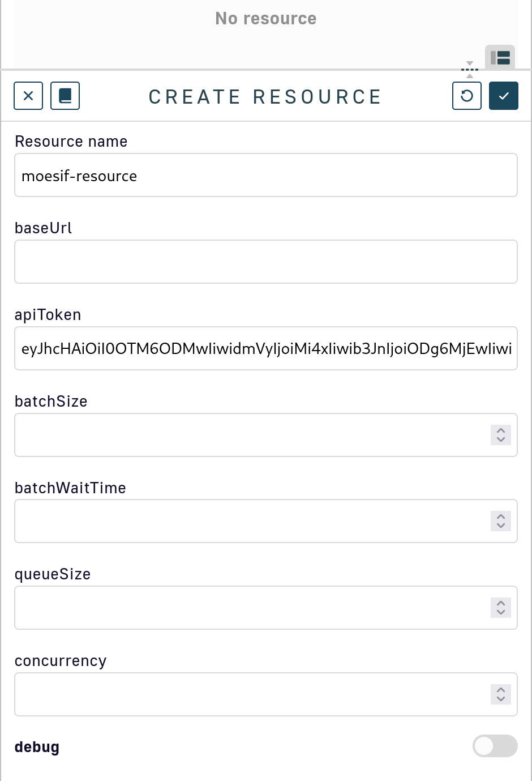Click the apiToken input field
The height and width of the screenshot is (781, 532).
(266, 348)
